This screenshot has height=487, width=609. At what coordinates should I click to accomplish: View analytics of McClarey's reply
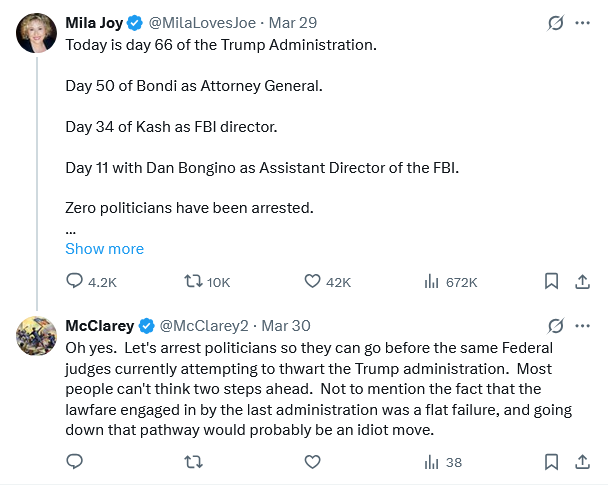(x=432, y=462)
